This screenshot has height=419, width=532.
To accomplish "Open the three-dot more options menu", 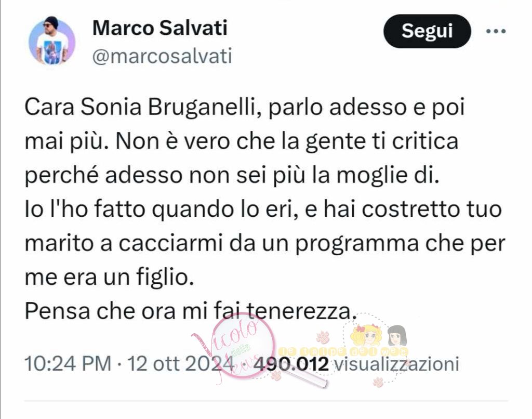I will pos(496,32).
